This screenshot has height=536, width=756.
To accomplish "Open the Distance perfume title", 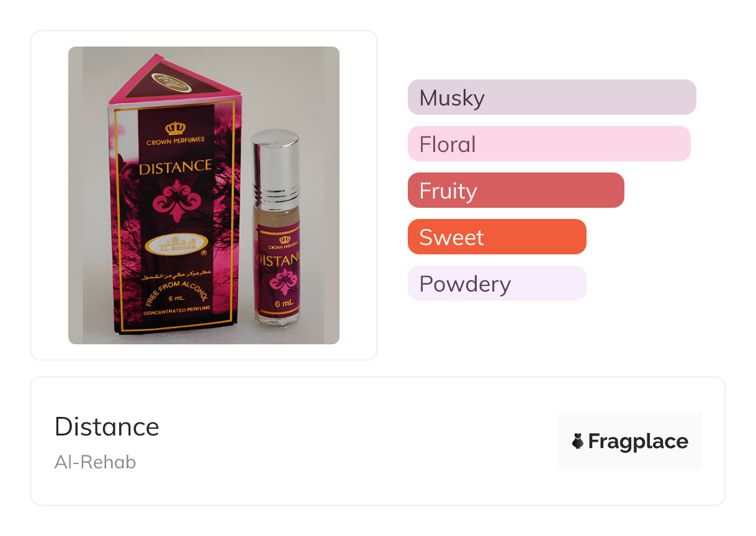I will (107, 427).
